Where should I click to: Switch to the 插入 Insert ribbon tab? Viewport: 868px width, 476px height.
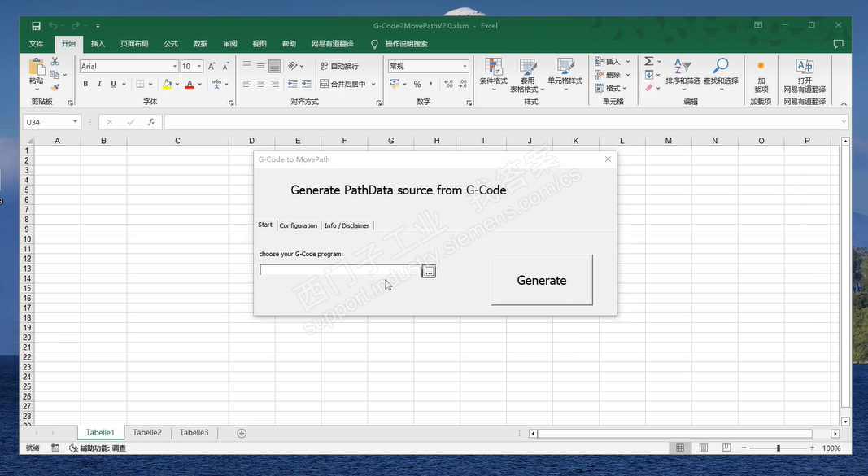[x=98, y=44]
